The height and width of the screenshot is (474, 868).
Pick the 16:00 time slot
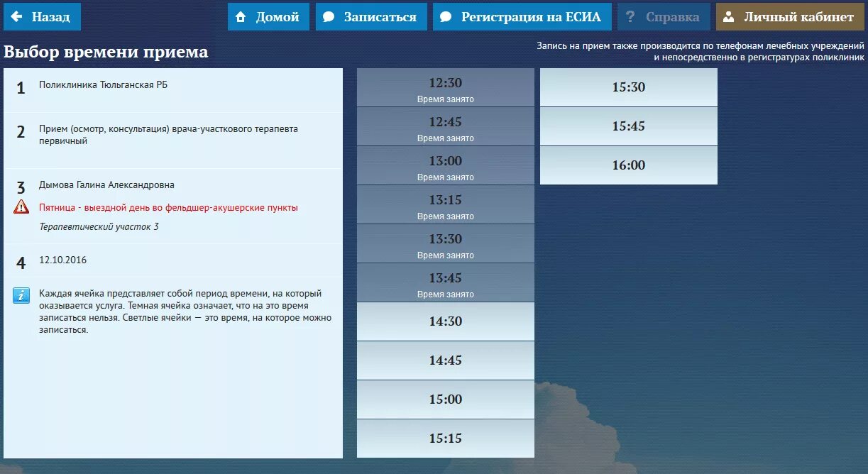pyautogui.click(x=629, y=165)
